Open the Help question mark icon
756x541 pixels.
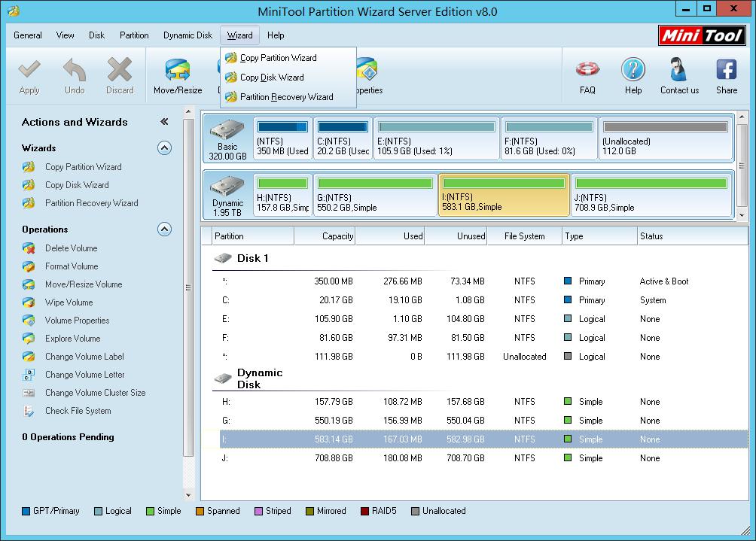(x=633, y=70)
